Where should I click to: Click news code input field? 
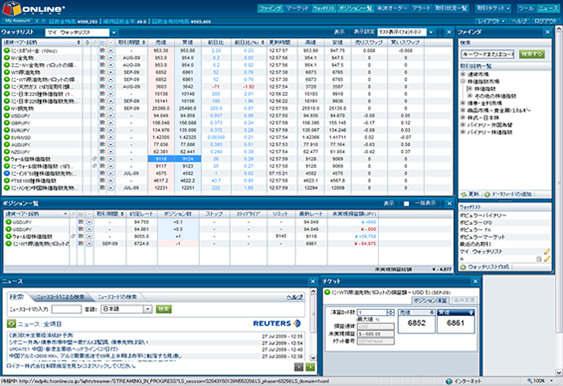(x=66, y=309)
